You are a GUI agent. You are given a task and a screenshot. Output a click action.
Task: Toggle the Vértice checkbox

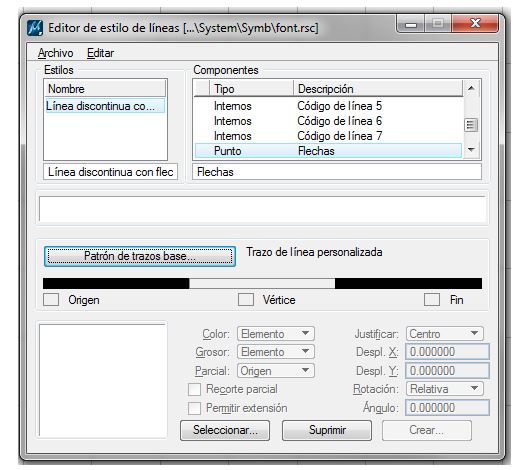(x=246, y=300)
